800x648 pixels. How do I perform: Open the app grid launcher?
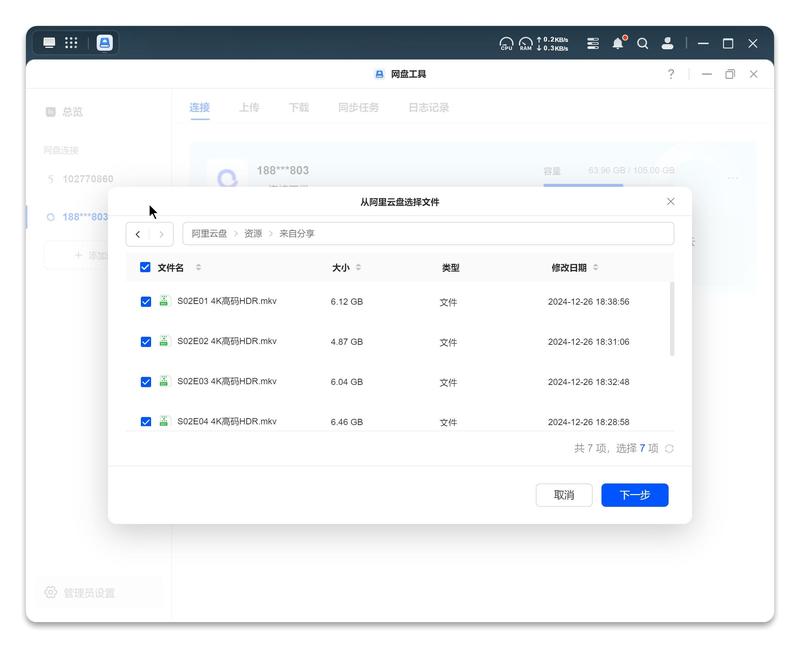[x=71, y=43]
